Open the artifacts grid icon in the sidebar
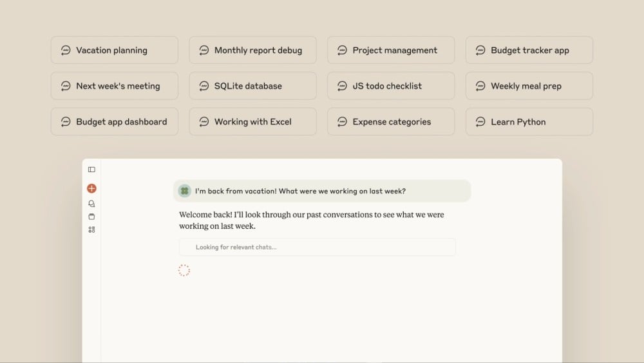644x363 pixels. [91, 230]
